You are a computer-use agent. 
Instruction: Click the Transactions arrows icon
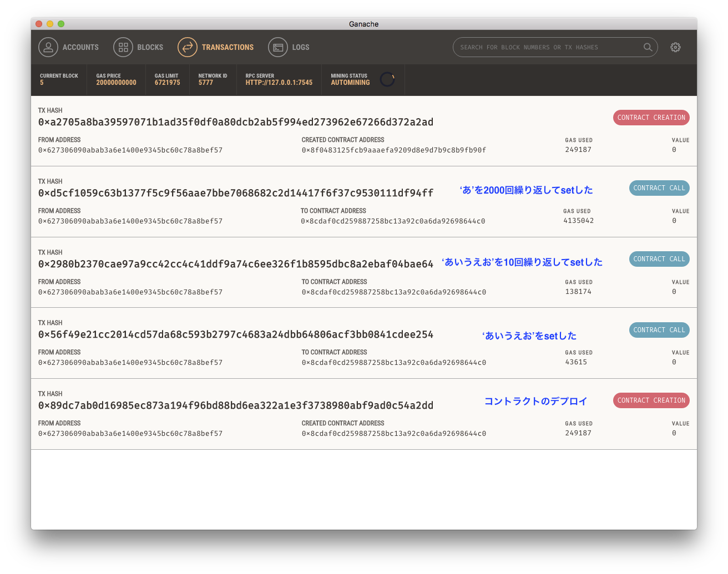click(x=188, y=47)
